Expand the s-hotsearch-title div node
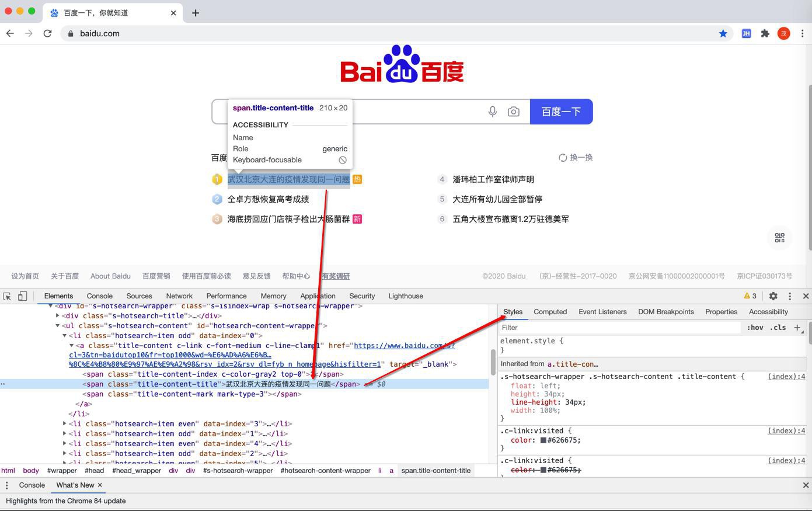The image size is (812, 511). point(58,316)
